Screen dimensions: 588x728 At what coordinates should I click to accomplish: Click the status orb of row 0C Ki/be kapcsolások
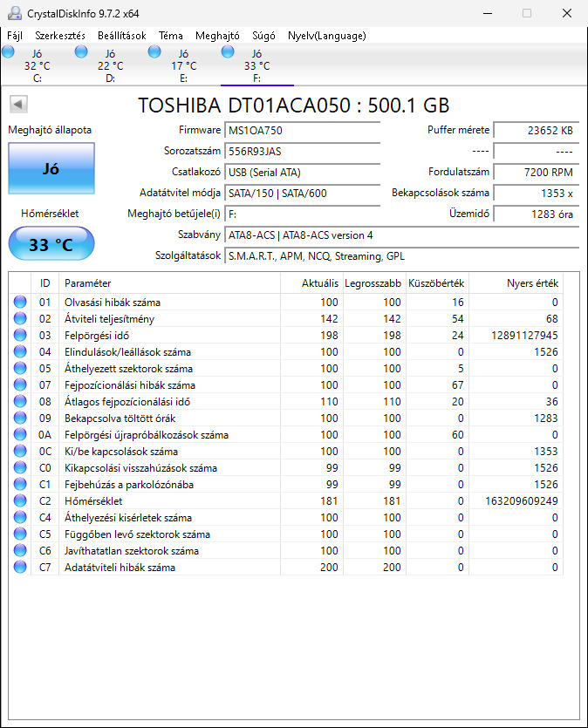(20, 451)
